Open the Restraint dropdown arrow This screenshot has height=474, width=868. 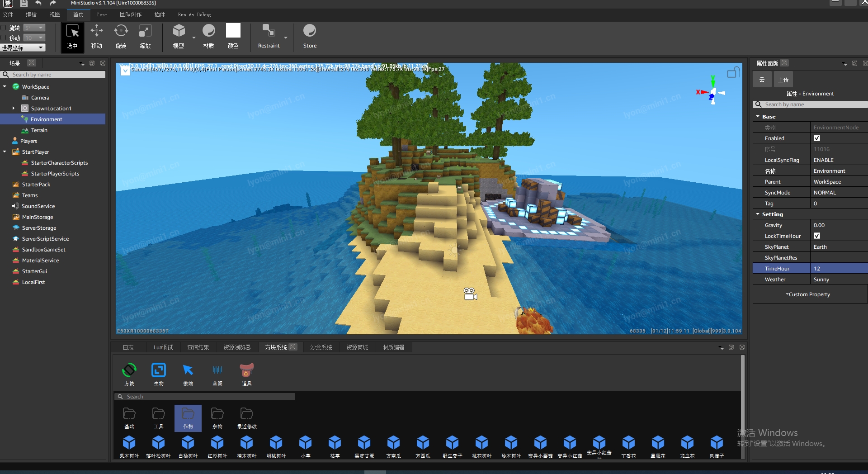pos(286,38)
